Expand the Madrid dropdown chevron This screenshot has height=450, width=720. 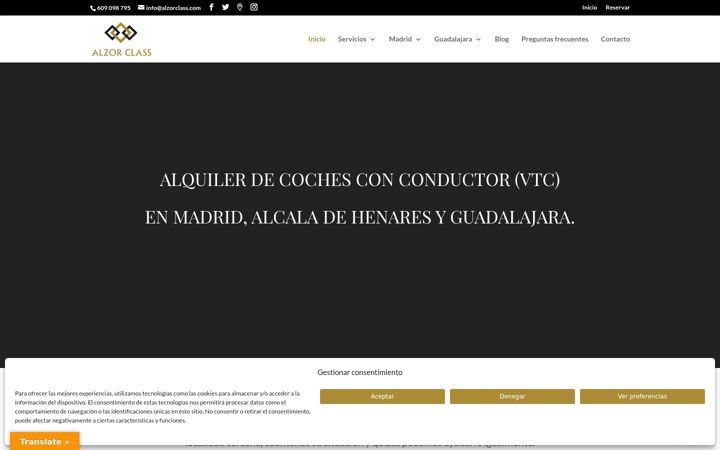tap(418, 39)
